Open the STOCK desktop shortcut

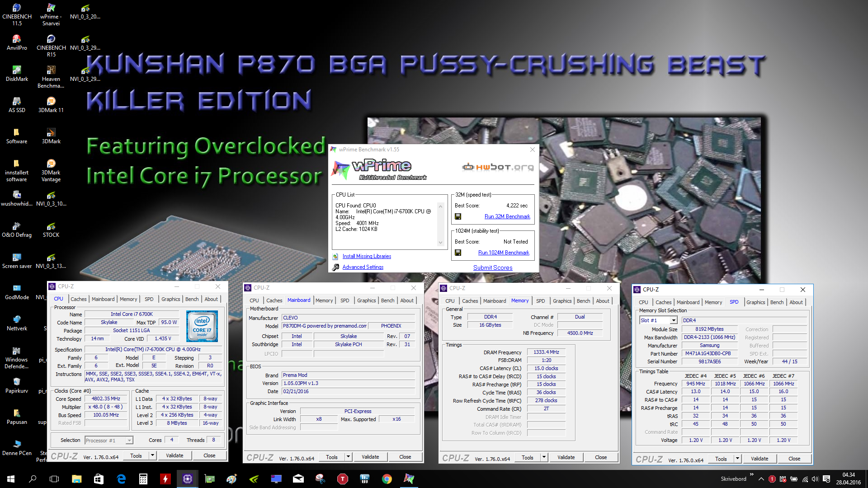51,230
